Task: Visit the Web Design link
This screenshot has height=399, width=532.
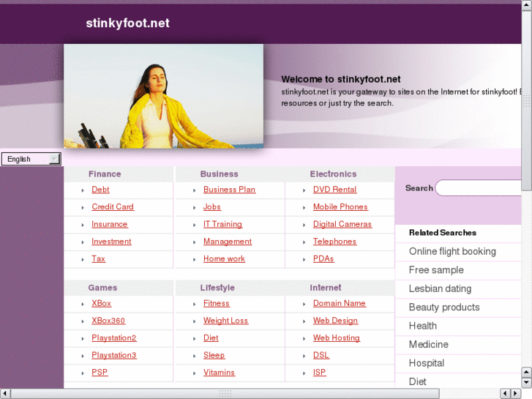Action: click(x=335, y=321)
